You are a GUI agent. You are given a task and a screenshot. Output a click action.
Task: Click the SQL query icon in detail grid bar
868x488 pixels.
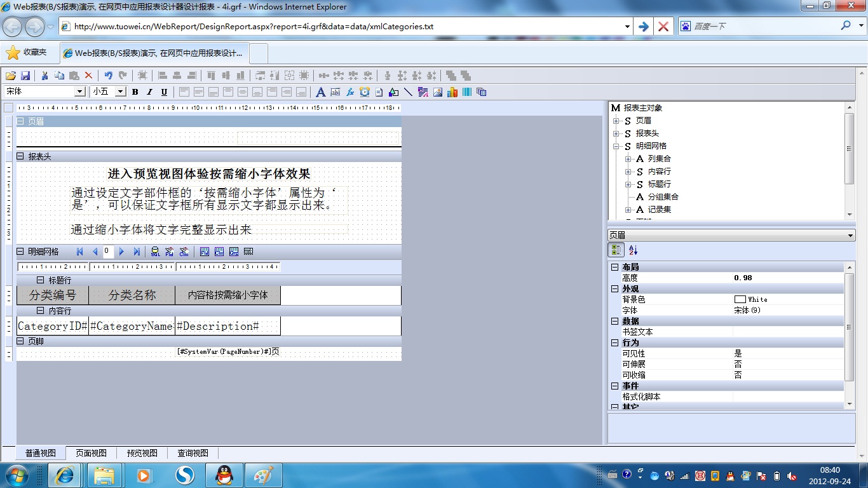click(x=155, y=252)
